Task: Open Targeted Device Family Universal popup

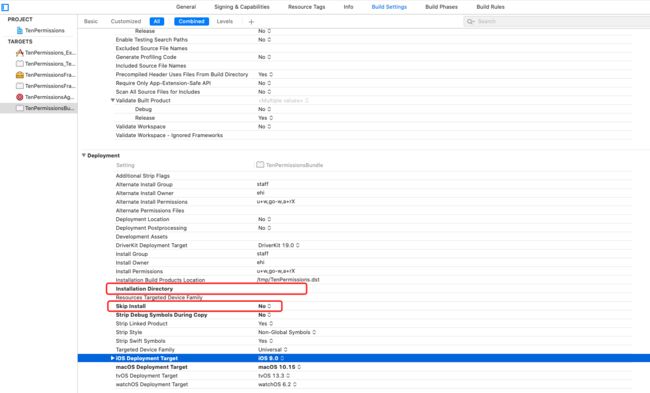Action: pyautogui.click(x=272, y=350)
